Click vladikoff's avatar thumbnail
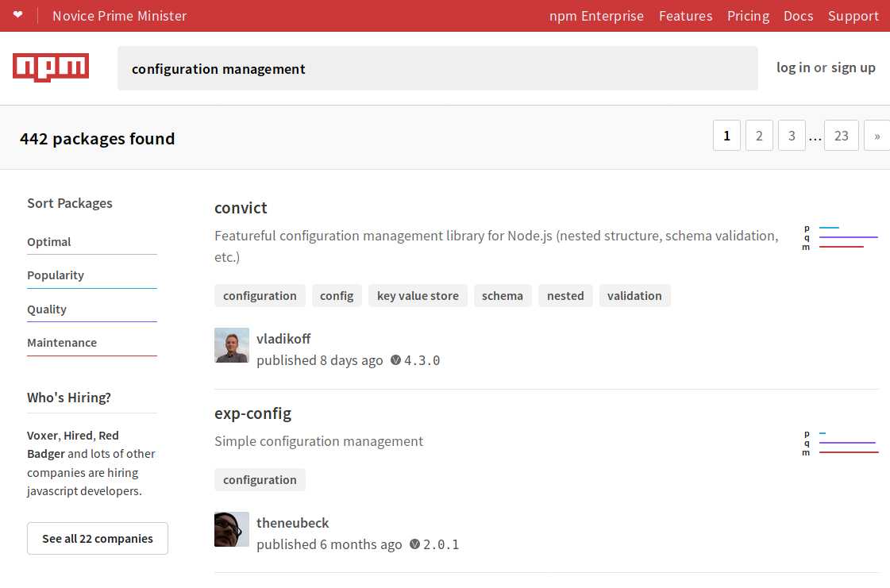This screenshot has height=588, width=890. pos(232,345)
